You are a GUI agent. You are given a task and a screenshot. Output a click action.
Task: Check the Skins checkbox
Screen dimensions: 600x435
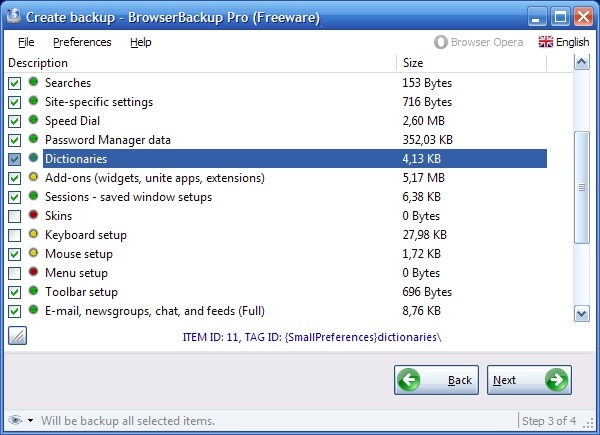point(15,216)
